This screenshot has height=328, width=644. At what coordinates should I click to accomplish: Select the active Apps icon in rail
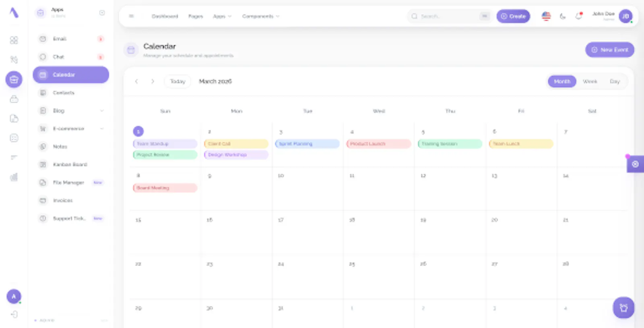(14, 79)
